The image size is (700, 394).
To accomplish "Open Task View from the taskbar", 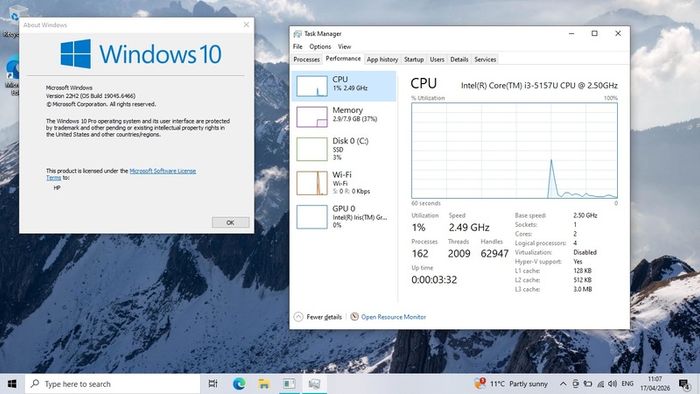I will tap(213, 384).
